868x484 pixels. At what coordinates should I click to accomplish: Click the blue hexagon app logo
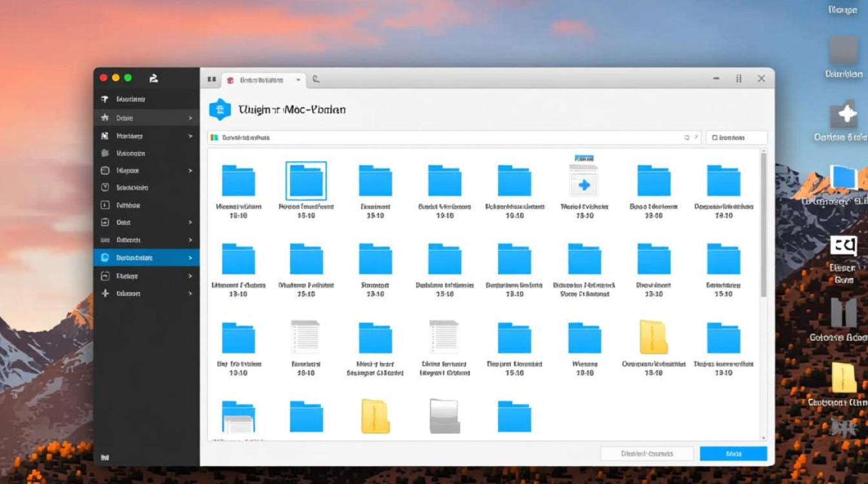pos(220,110)
